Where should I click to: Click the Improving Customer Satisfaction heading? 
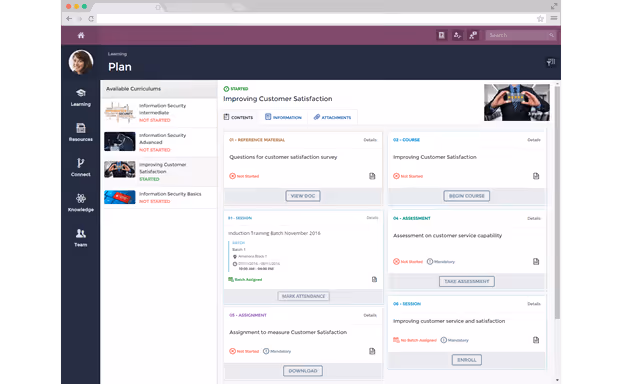point(278,98)
